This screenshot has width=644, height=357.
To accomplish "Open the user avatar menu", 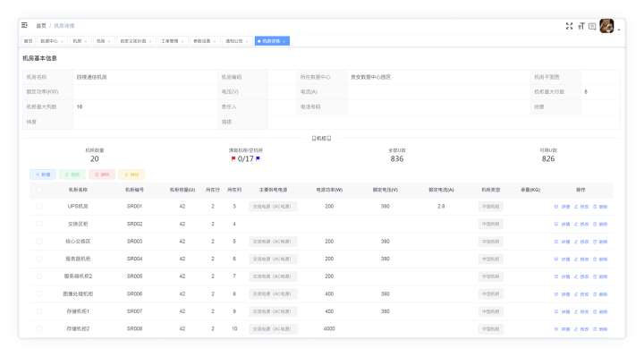I will point(606,26).
